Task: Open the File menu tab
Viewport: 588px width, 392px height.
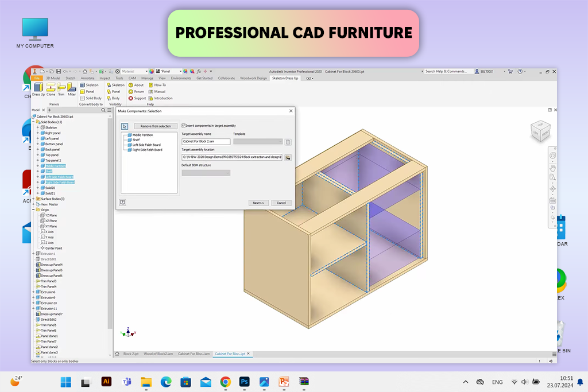Action: coord(37,78)
